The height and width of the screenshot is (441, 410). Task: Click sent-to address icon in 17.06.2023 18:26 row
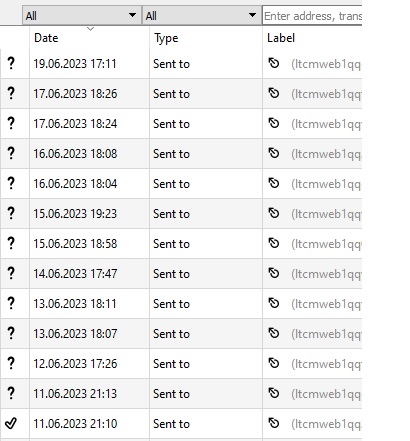tap(274, 93)
